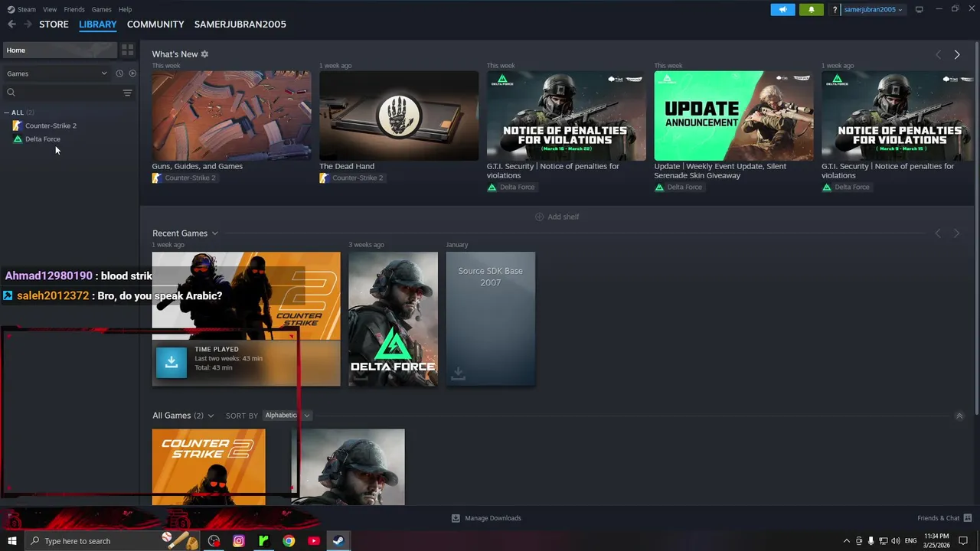Expand the Games filter dropdown

click(57, 73)
